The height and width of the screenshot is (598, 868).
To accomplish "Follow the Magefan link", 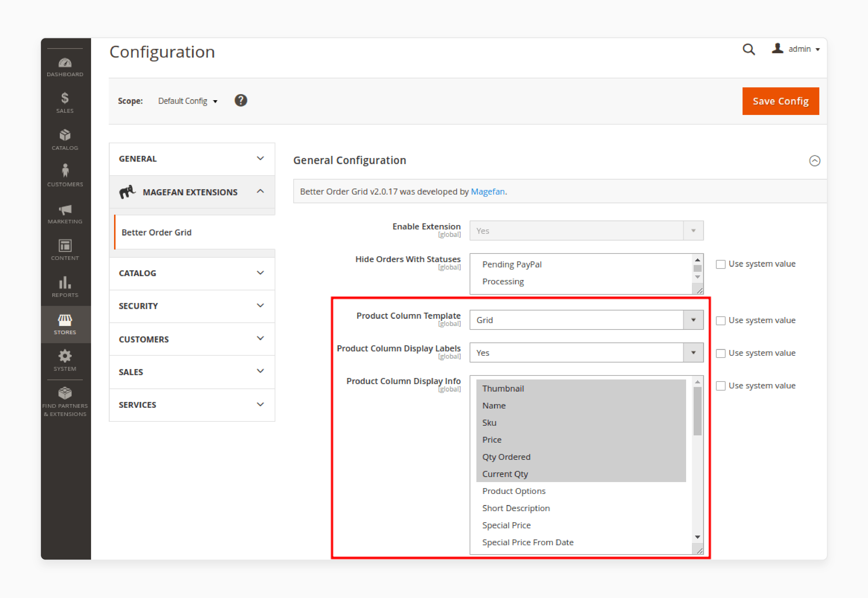I will point(488,191).
